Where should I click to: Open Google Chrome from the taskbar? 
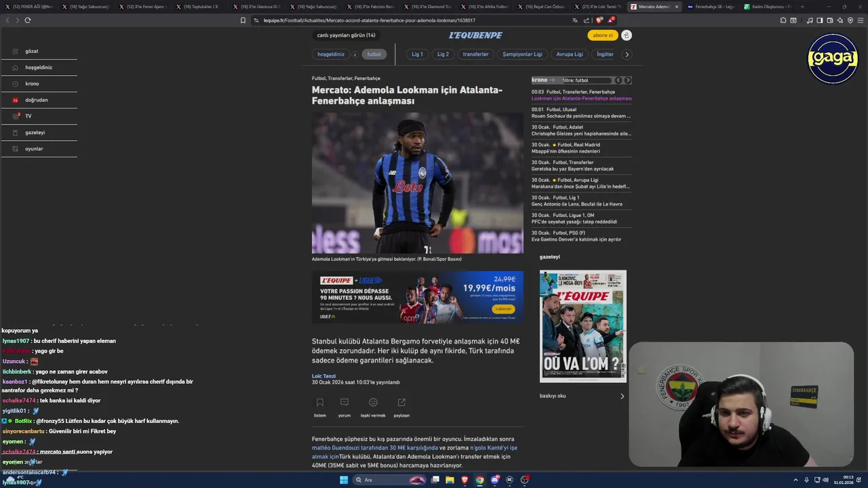[479, 480]
